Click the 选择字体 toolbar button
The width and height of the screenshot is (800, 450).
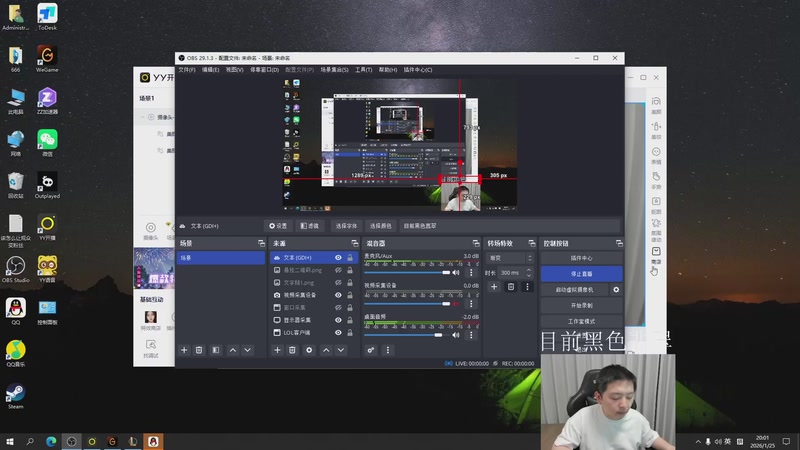point(346,226)
